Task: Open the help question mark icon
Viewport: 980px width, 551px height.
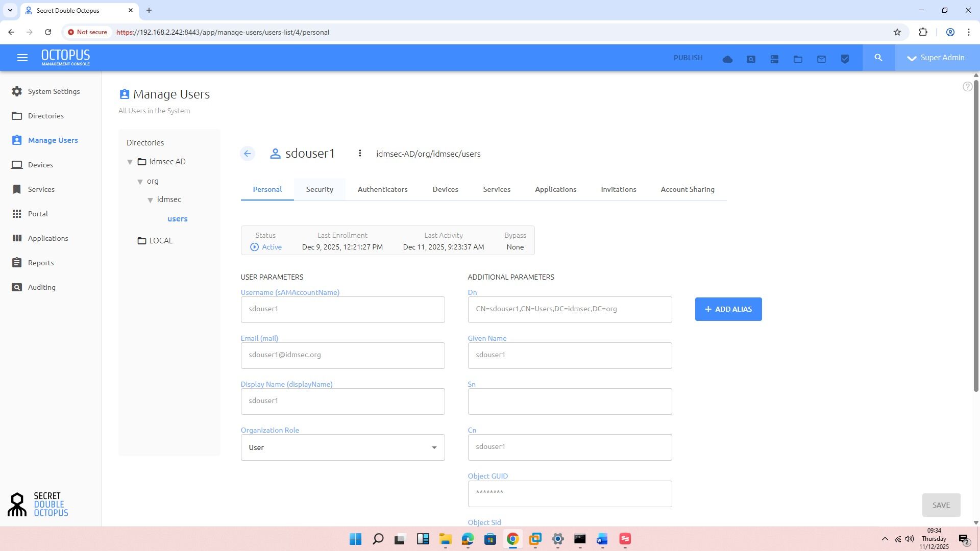Action: click(x=967, y=87)
